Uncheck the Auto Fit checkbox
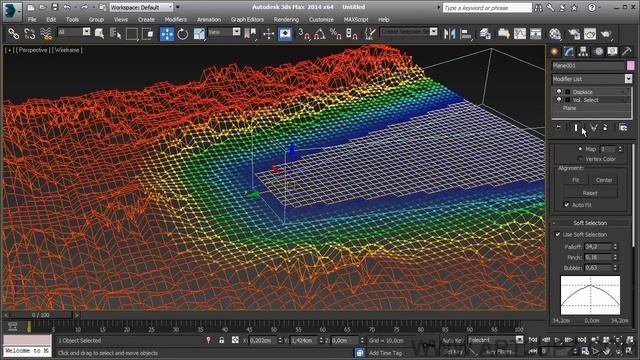Viewport: 640px width, 360px height. coord(567,204)
